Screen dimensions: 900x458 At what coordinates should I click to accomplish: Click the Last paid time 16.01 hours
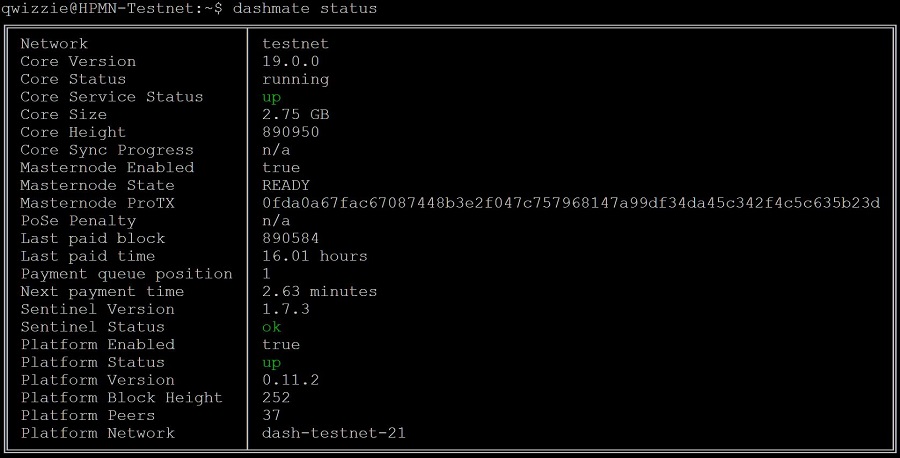(315, 256)
